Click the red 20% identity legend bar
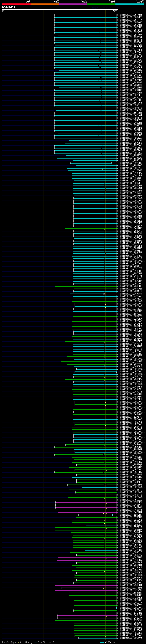Viewport: 146px width, 644px height. (16, 4)
